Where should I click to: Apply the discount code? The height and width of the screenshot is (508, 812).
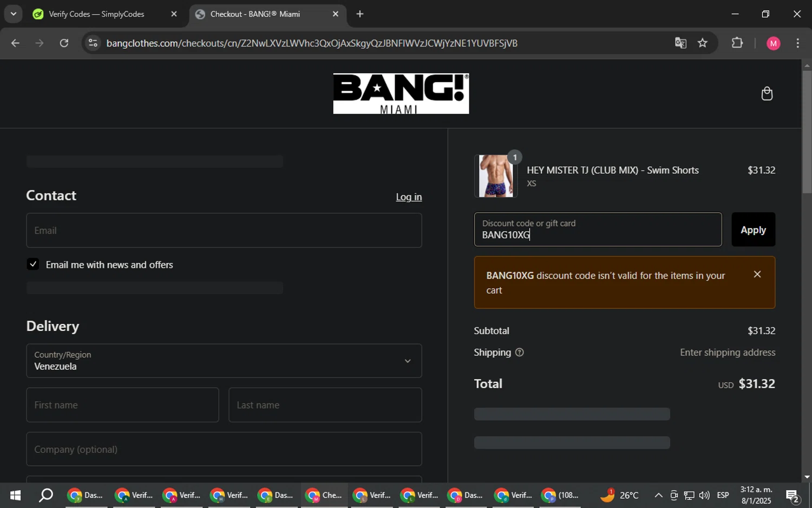(x=753, y=230)
